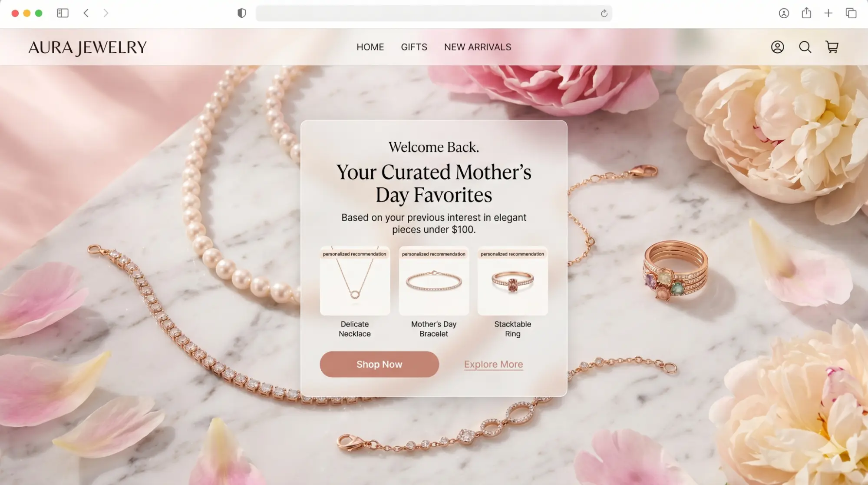Open the browser profile account icon
Image resolution: width=868 pixels, height=485 pixels.
click(x=784, y=13)
